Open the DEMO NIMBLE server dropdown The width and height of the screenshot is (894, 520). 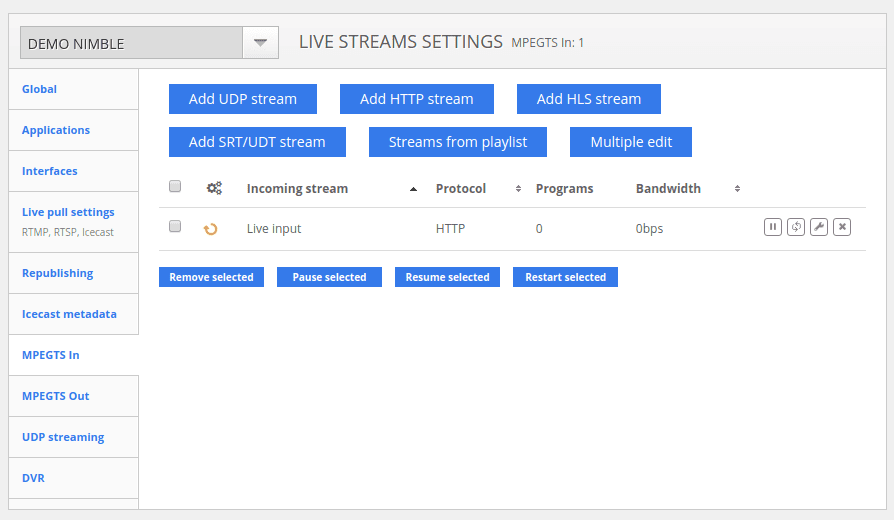click(259, 43)
